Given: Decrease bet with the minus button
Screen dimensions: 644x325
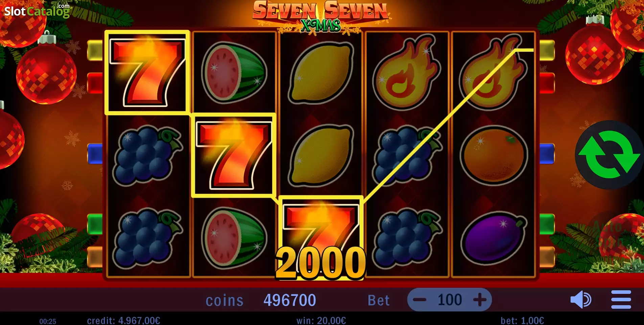Looking at the screenshot, I should (x=420, y=300).
